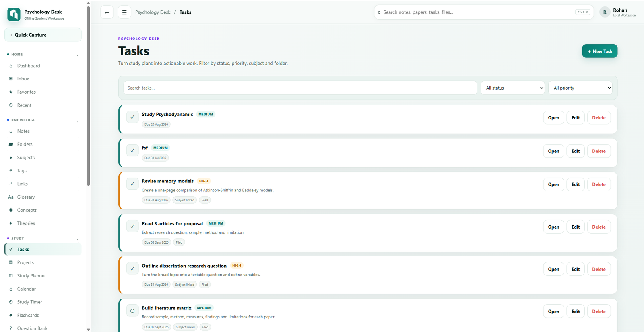Click the Tags hash icon
644x332 pixels.
[x=11, y=171]
